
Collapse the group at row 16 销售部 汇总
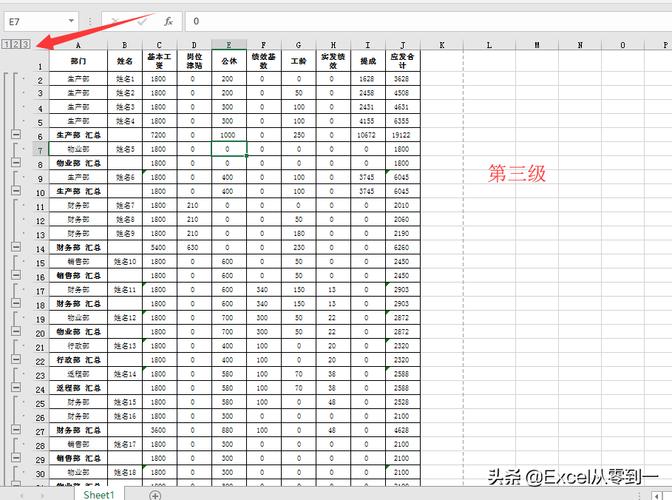point(16,275)
